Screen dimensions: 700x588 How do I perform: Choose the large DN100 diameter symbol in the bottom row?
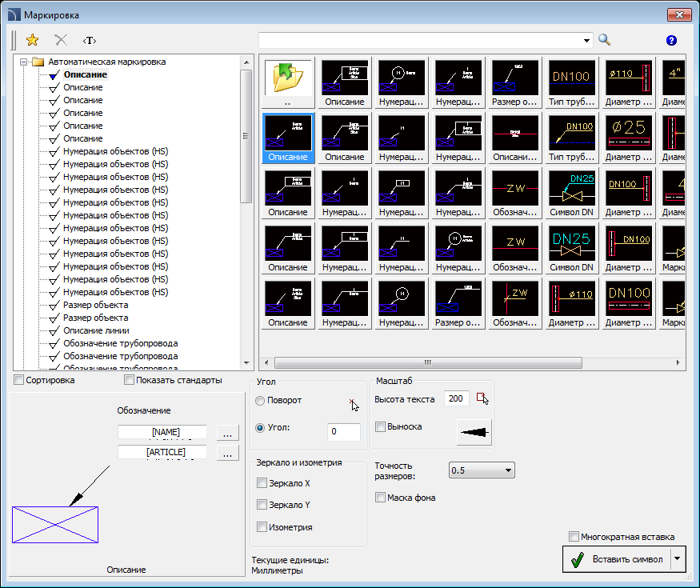point(628,303)
